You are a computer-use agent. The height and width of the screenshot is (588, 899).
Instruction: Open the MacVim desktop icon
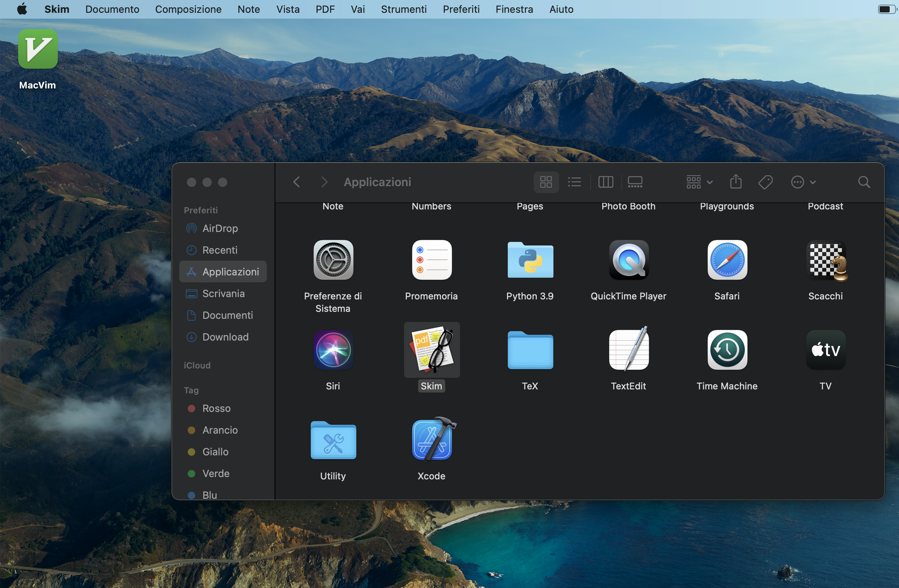[38, 49]
